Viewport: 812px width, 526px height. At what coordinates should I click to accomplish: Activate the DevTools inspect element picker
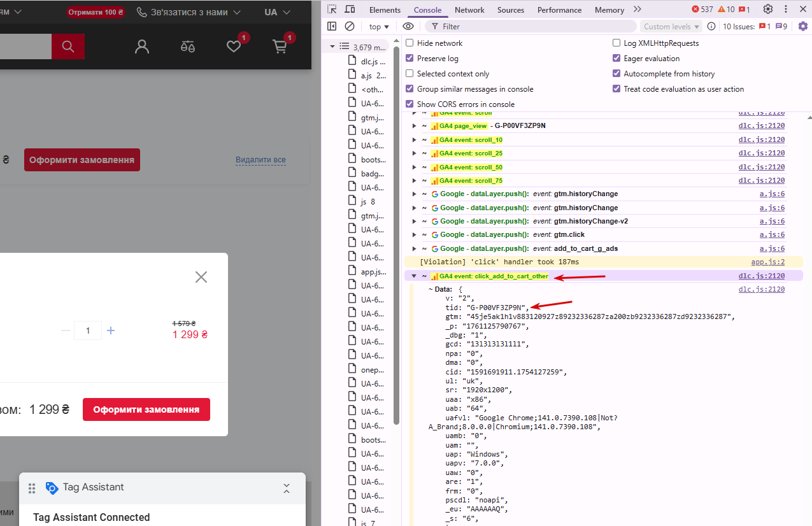(x=332, y=10)
